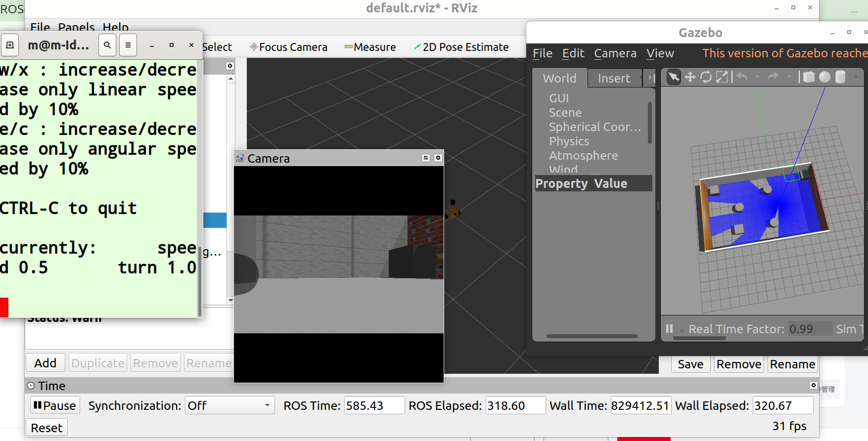Click ROS Elapsed field
This screenshot has width=868, height=441.
coord(515,405)
